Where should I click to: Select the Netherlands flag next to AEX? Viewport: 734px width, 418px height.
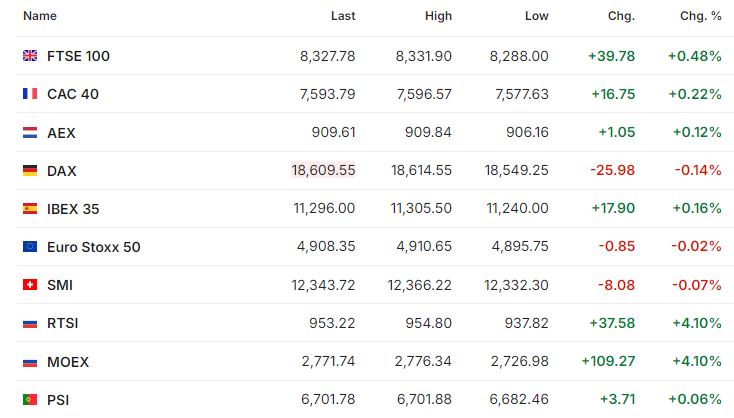[x=30, y=132]
